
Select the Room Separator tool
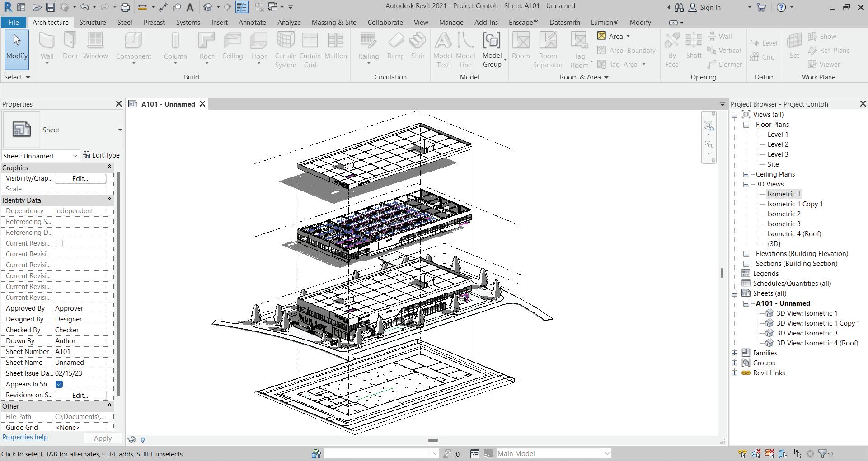(x=548, y=49)
